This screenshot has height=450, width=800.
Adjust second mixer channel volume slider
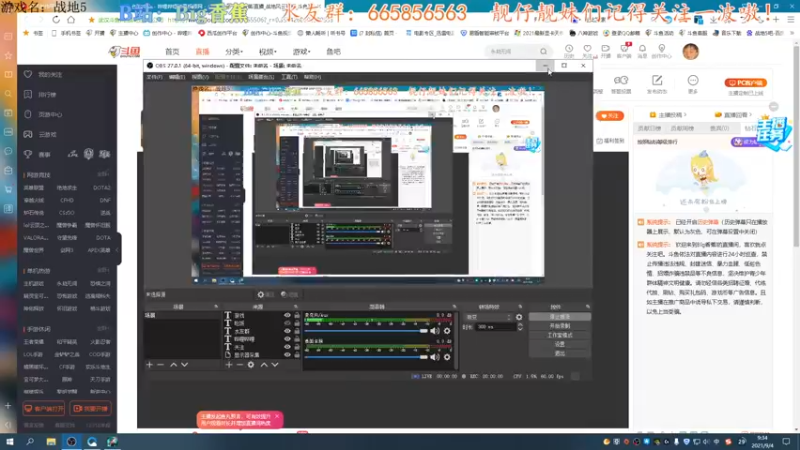(366, 357)
